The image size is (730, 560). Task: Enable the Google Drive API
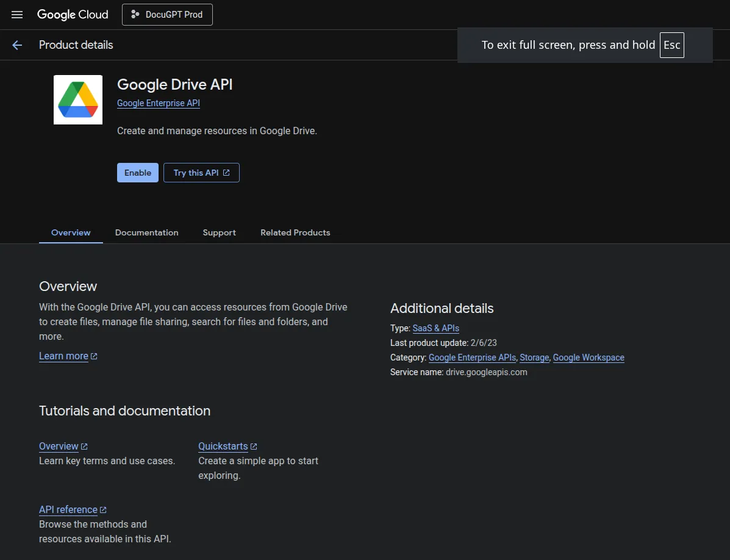click(138, 173)
